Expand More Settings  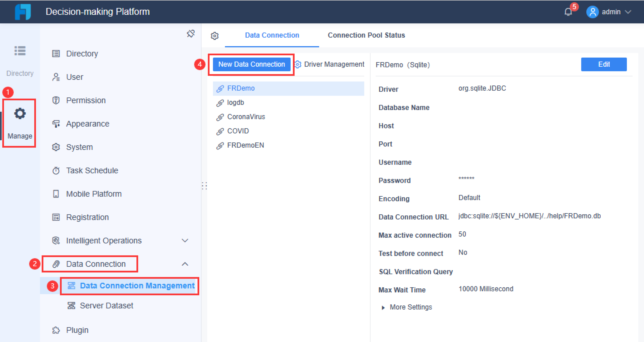(410, 307)
